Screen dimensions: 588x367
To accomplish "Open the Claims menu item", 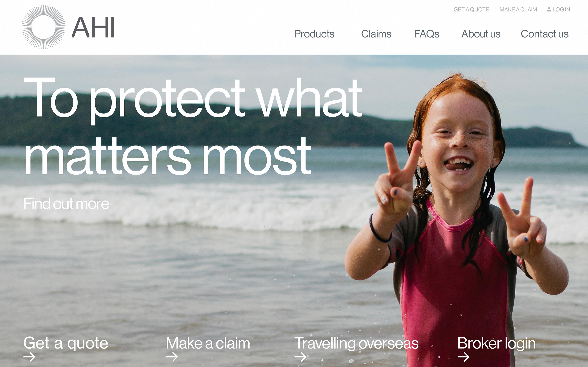I will (376, 34).
